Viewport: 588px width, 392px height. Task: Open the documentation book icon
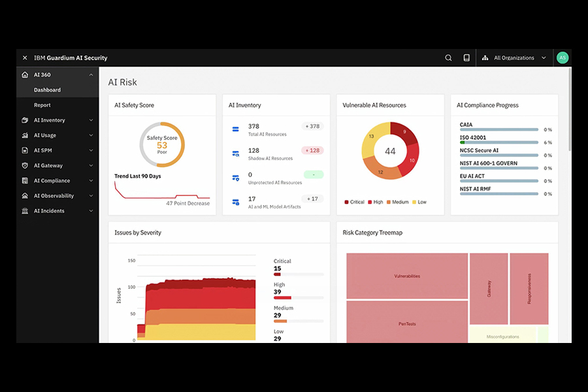tap(466, 58)
